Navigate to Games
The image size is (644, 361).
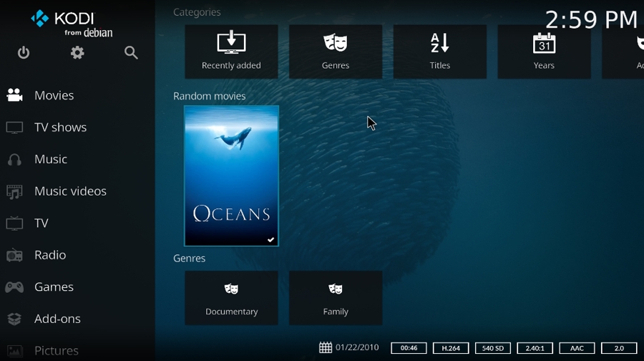tap(54, 287)
